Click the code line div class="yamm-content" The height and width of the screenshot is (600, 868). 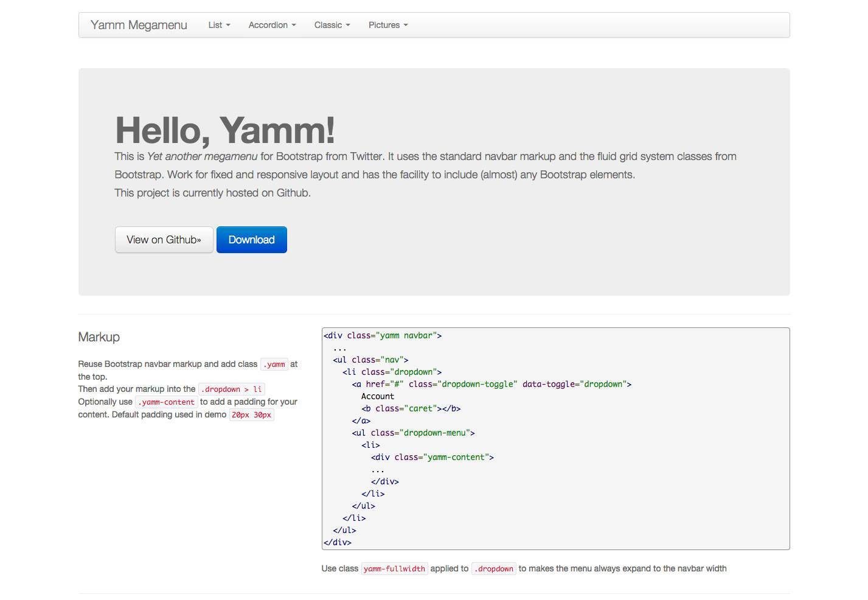click(432, 457)
